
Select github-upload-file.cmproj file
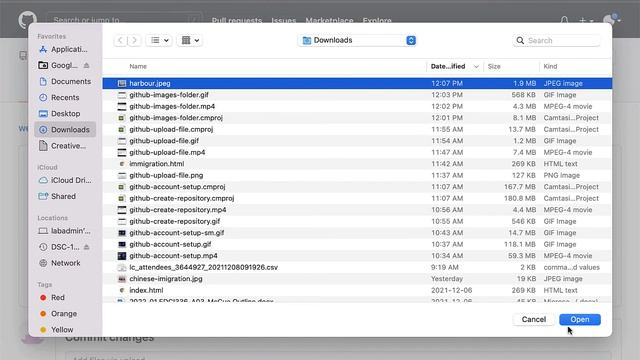click(x=357, y=129)
